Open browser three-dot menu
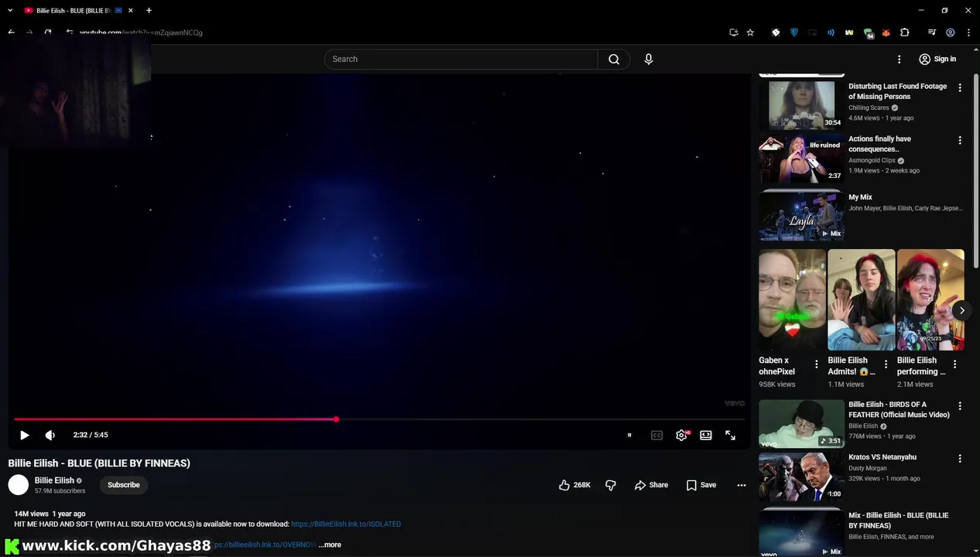 point(968,32)
